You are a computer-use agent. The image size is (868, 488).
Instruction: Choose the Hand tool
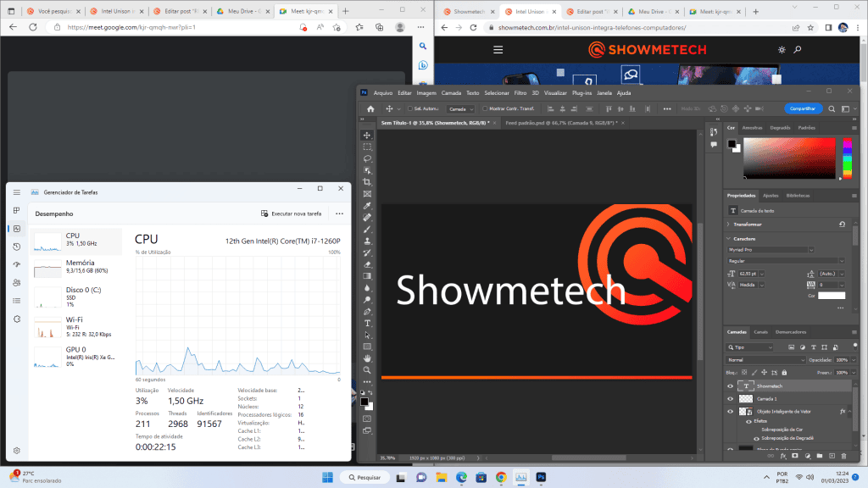[367, 358]
